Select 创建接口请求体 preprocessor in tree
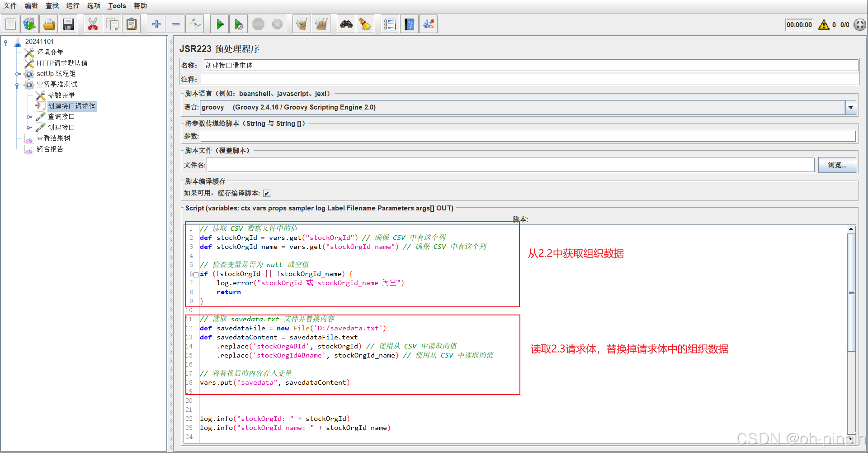The width and height of the screenshot is (868, 453). pos(72,106)
